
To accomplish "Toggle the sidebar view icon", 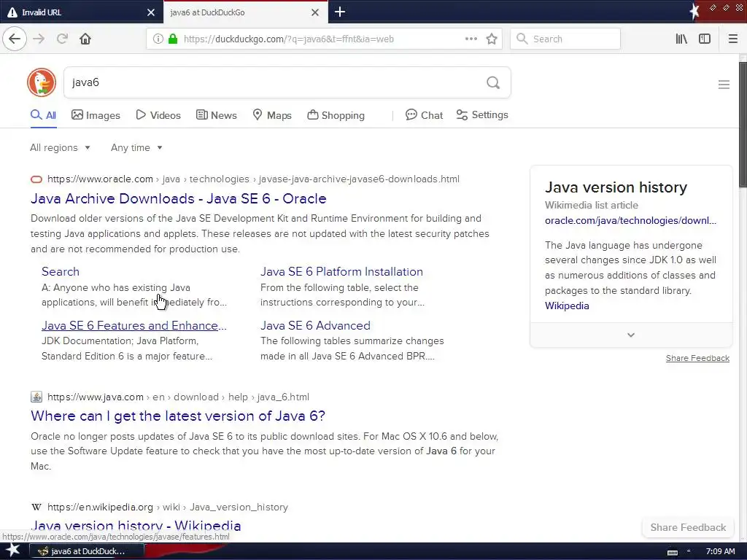I will pos(705,39).
